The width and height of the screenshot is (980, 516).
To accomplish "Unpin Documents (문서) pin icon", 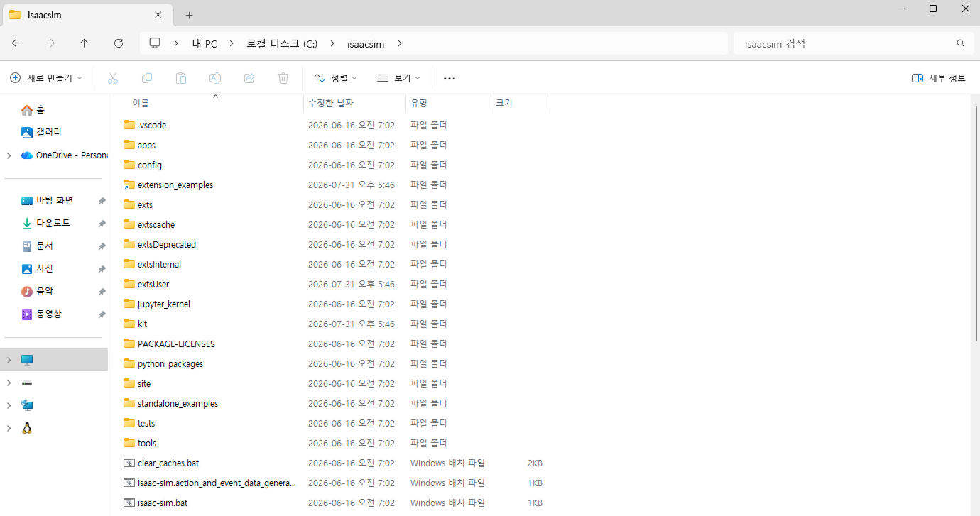I will (x=102, y=246).
